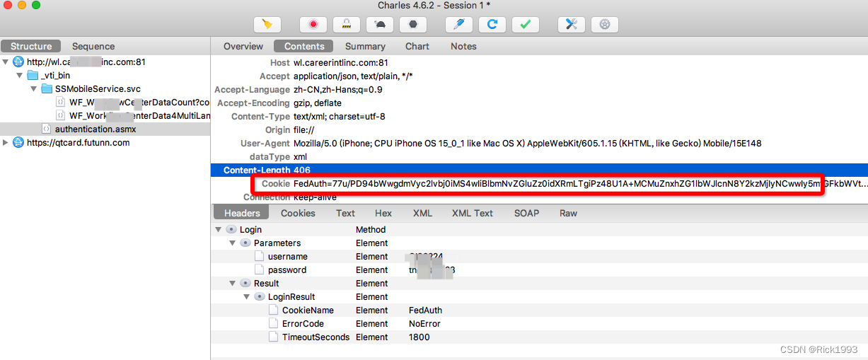Screen dimensions: 868x360
Task: Select the TimeoutSeconds element row
Action: [539, 337]
